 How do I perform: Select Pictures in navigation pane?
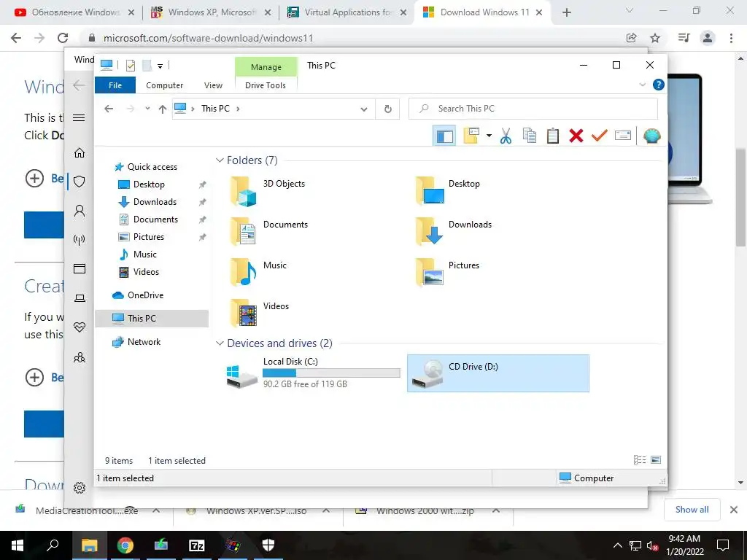pos(149,237)
